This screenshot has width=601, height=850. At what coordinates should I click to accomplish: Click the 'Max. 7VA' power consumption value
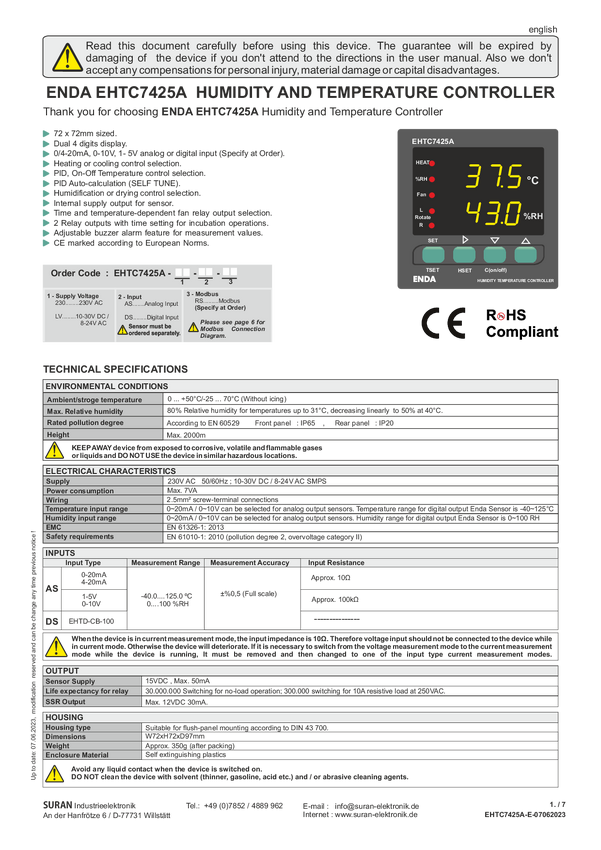[182, 491]
